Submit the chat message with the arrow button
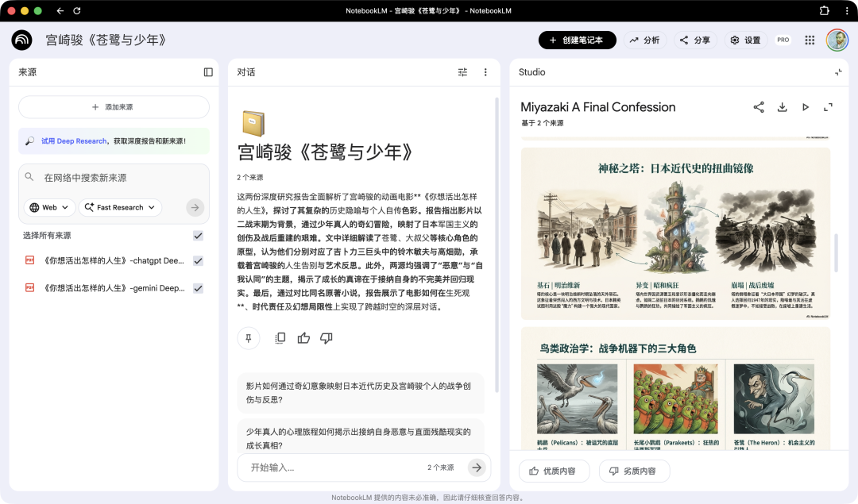858x504 pixels. (477, 467)
